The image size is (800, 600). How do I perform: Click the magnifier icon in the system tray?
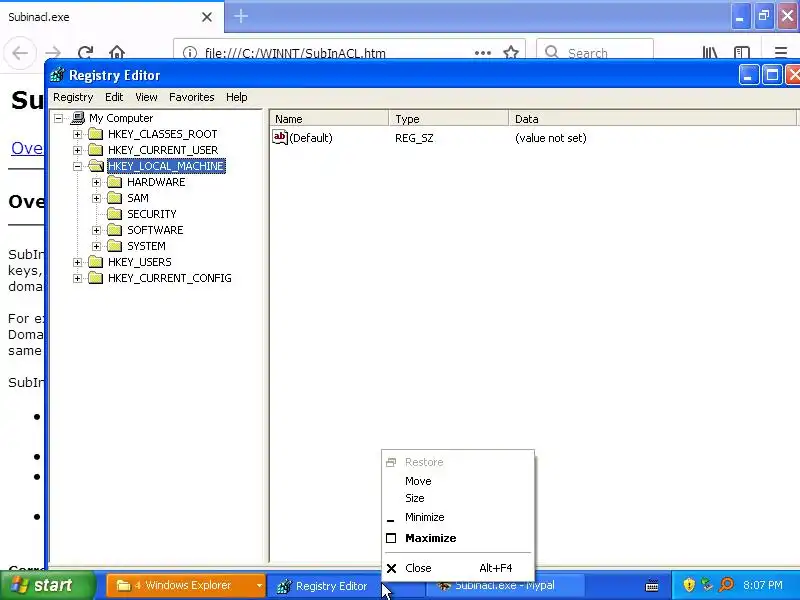coord(727,585)
